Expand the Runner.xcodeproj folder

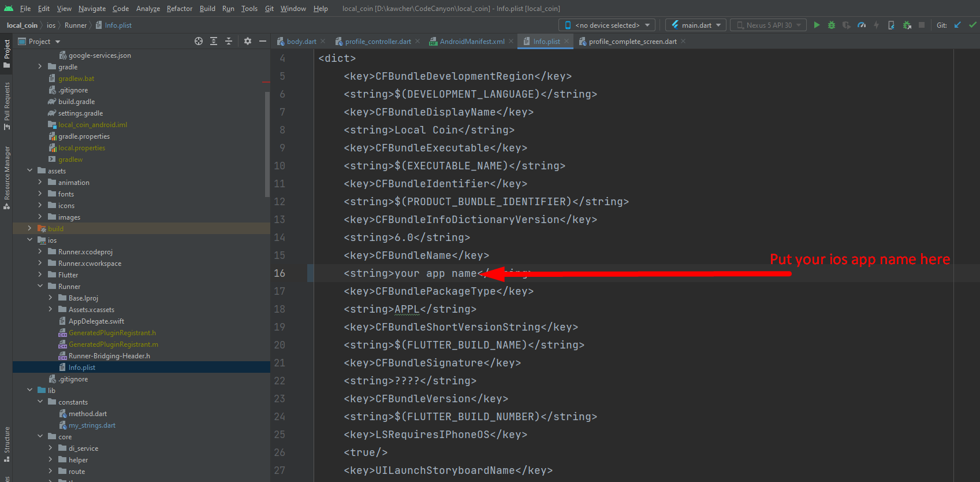click(40, 252)
